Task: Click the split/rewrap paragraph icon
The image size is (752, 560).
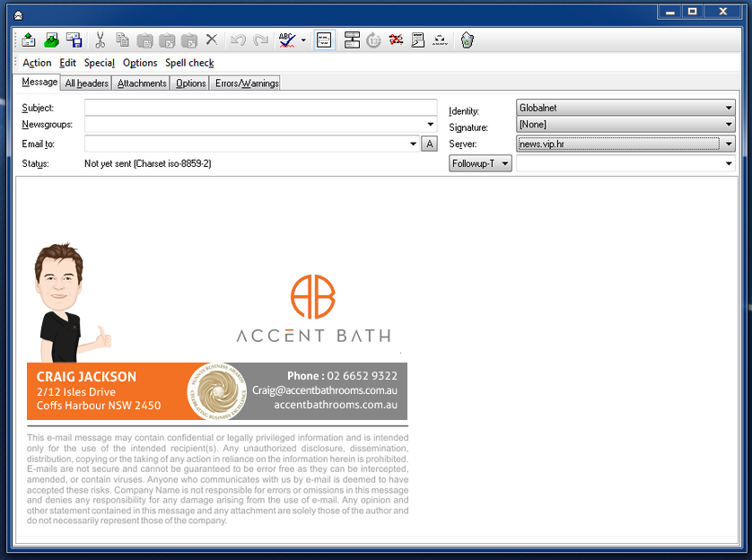Action: pyautogui.click(x=352, y=40)
